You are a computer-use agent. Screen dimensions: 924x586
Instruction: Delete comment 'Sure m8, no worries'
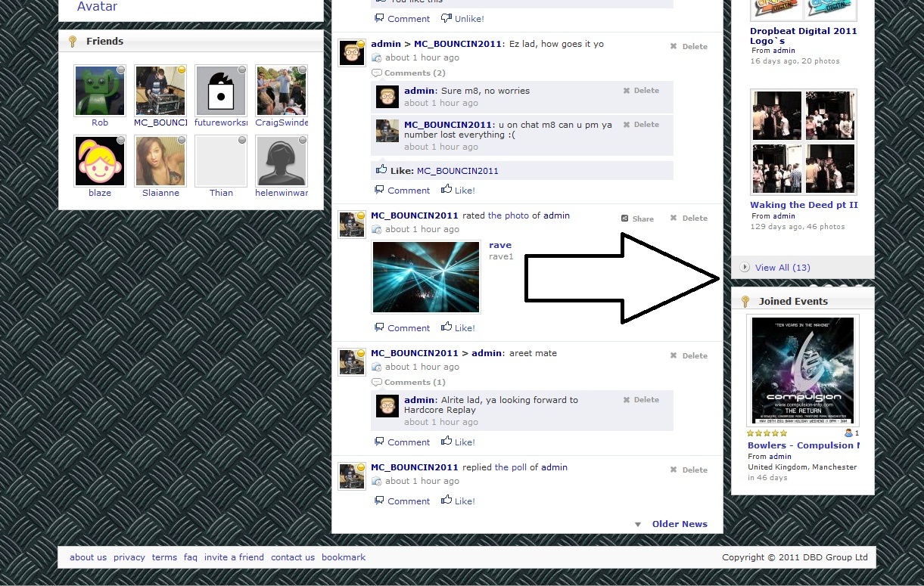[x=641, y=90]
